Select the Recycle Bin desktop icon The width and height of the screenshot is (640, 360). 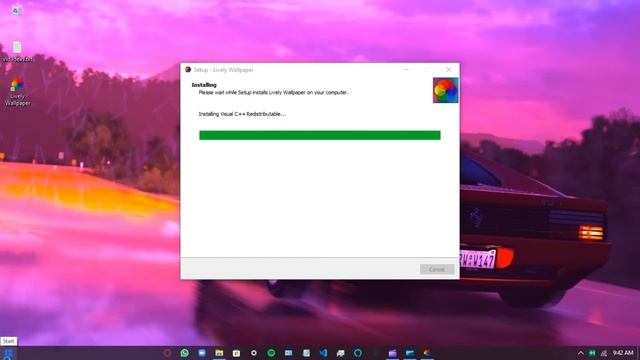16,11
